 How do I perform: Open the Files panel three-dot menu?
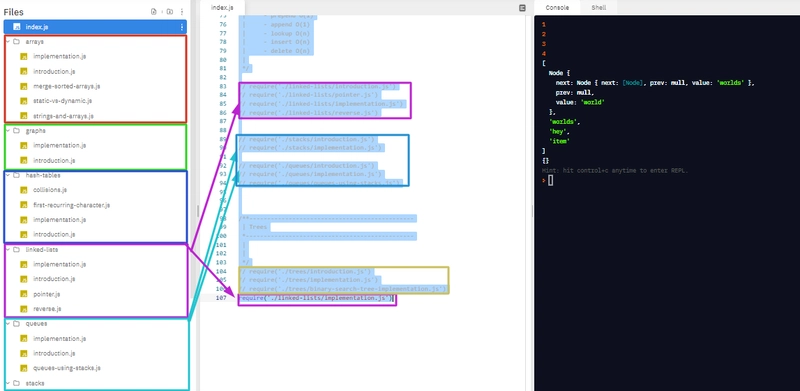pyautogui.click(x=182, y=12)
